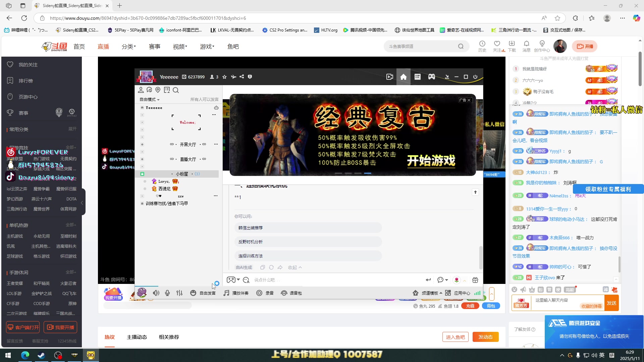Screen dimensions: 644x362
Task: Toggle the 梗 meme filter in danmu toolbar
Action: pos(558,290)
